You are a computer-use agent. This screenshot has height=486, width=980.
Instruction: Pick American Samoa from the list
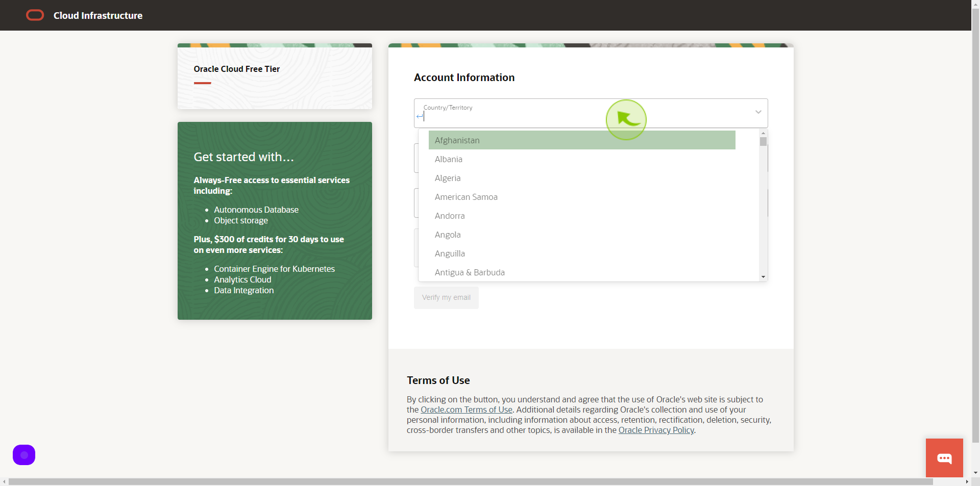click(x=582, y=197)
